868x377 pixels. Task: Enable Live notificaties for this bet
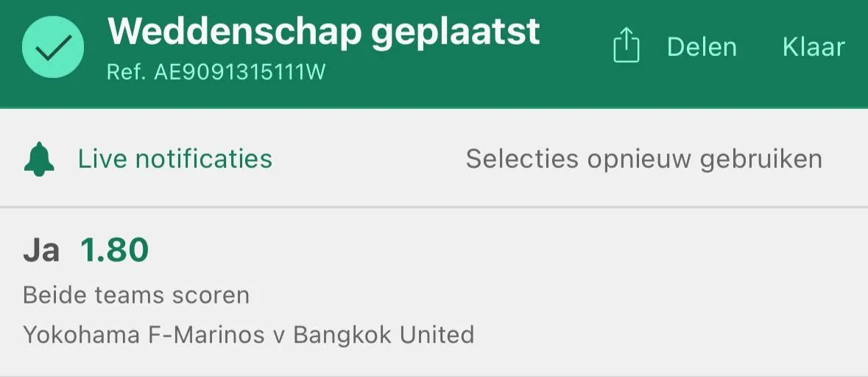tap(175, 159)
